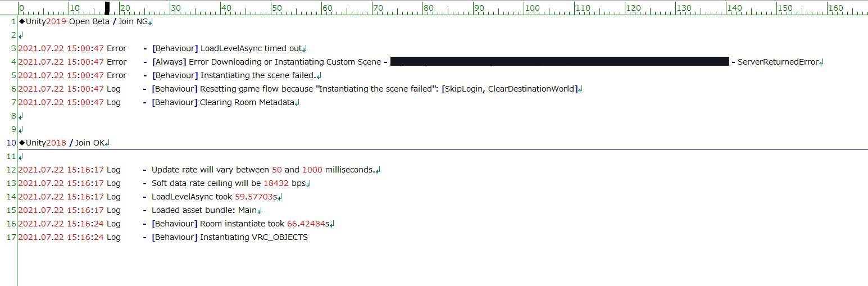Select line number 4 in the gutter
This screenshot has width=868, height=286.
pyautogui.click(x=13, y=62)
